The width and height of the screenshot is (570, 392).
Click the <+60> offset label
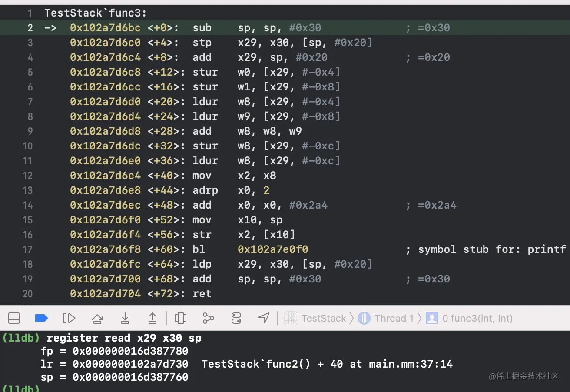click(163, 249)
